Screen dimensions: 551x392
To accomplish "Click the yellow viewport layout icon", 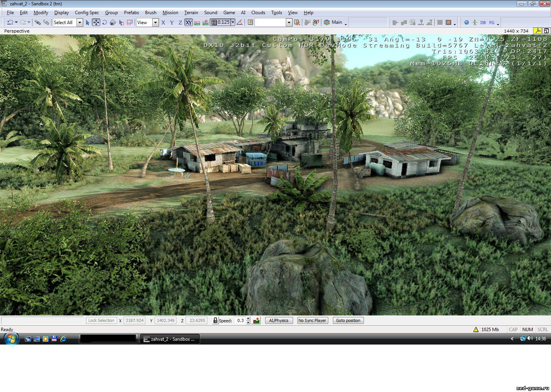I will (537, 31).
